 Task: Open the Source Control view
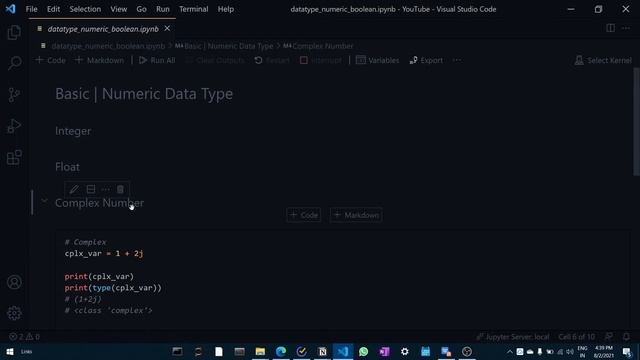[x=14, y=95]
